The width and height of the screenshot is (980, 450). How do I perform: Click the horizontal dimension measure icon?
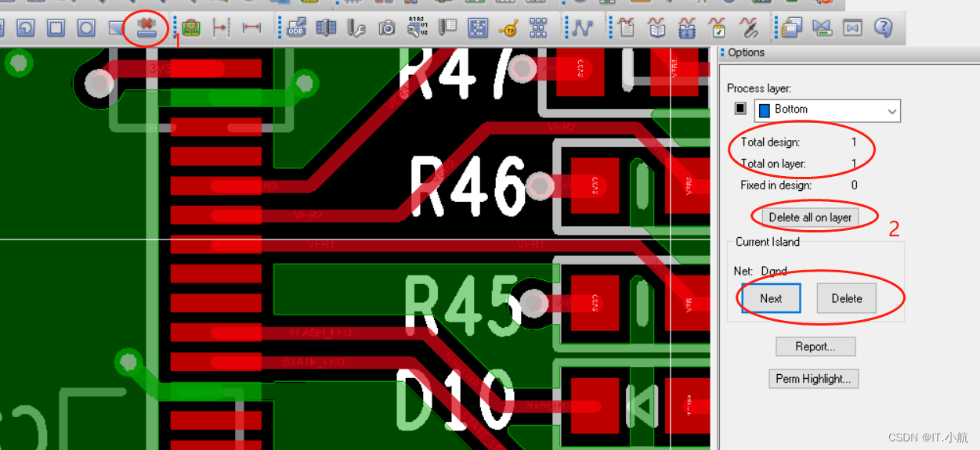point(251,28)
